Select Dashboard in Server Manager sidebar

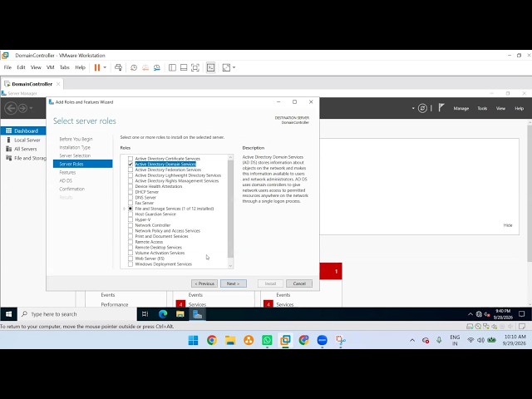(x=23, y=131)
